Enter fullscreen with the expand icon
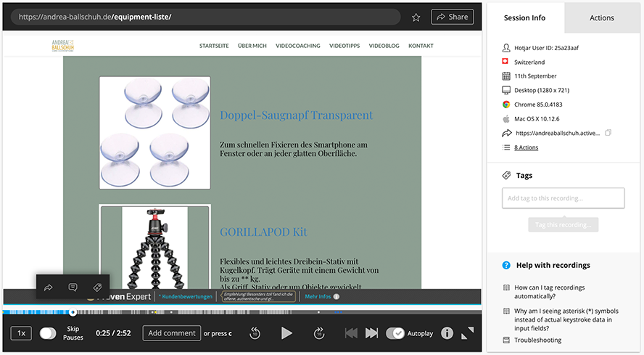Image resolution: width=644 pixels, height=355 pixels. 467,333
